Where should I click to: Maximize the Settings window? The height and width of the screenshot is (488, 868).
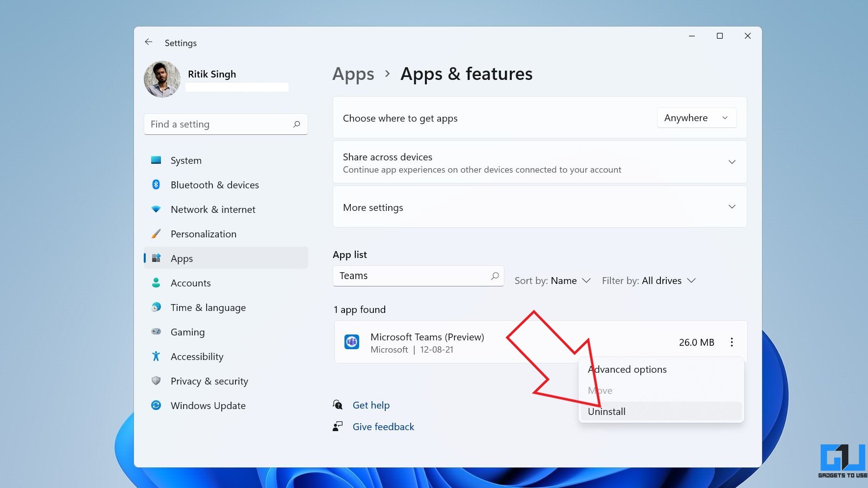720,36
